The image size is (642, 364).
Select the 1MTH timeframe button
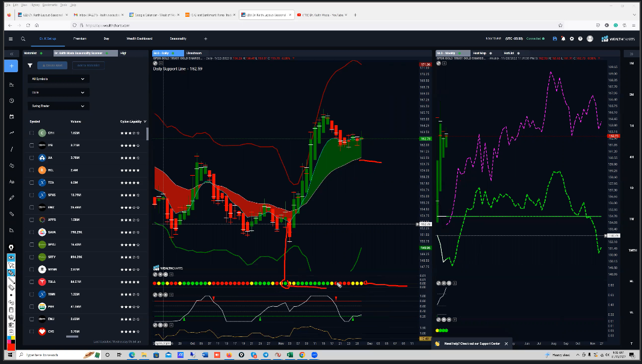(x=632, y=250)
